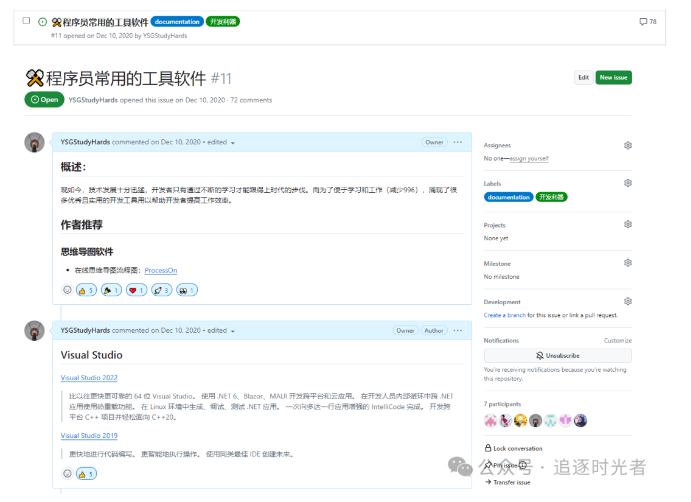Click the documentation label in sidebar
Image resolution: width=691 pixels, height=502 pixels.
tap(509, 197)
